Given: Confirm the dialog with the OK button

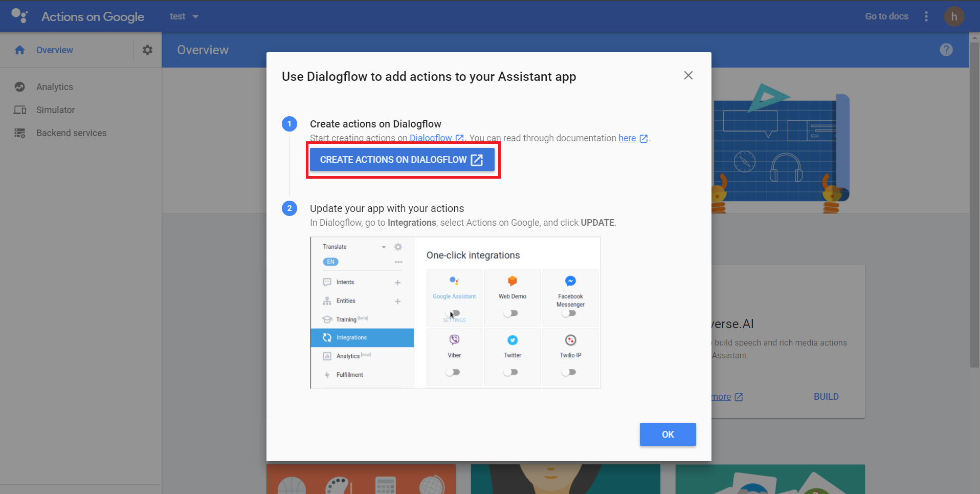Looking at the screenshot, I should [667, 434].
